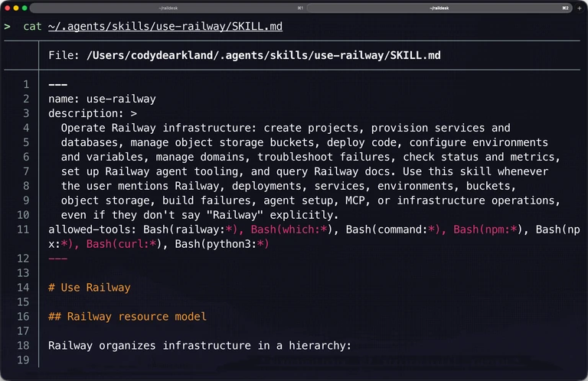Click 'Bash(railway:*)' on line 11

(x=191, y=230)
